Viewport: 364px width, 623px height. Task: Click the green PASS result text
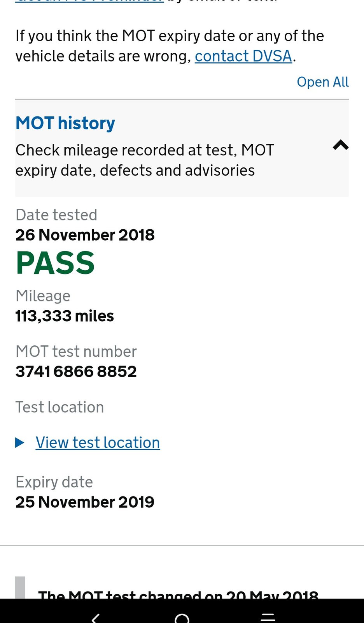pyautogui.click(x=55, y=263)
